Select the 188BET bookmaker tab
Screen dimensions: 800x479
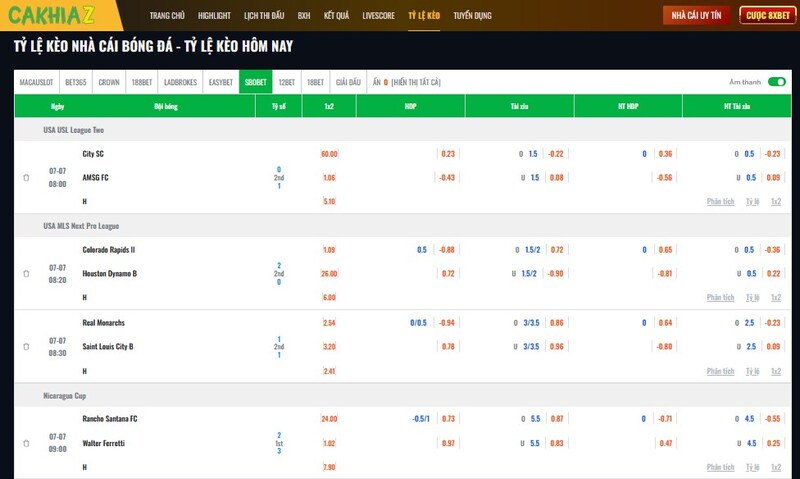142,82
